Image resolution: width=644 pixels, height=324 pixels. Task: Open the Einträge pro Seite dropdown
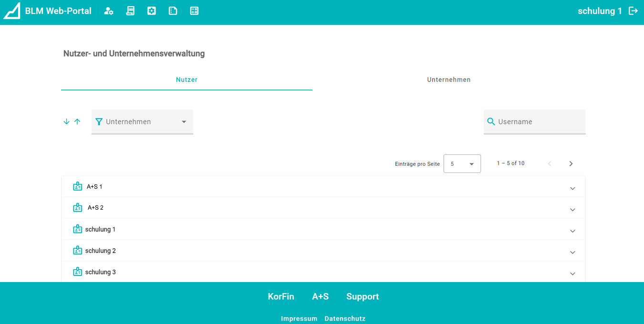pyautogui.click(x=462, y=163)
